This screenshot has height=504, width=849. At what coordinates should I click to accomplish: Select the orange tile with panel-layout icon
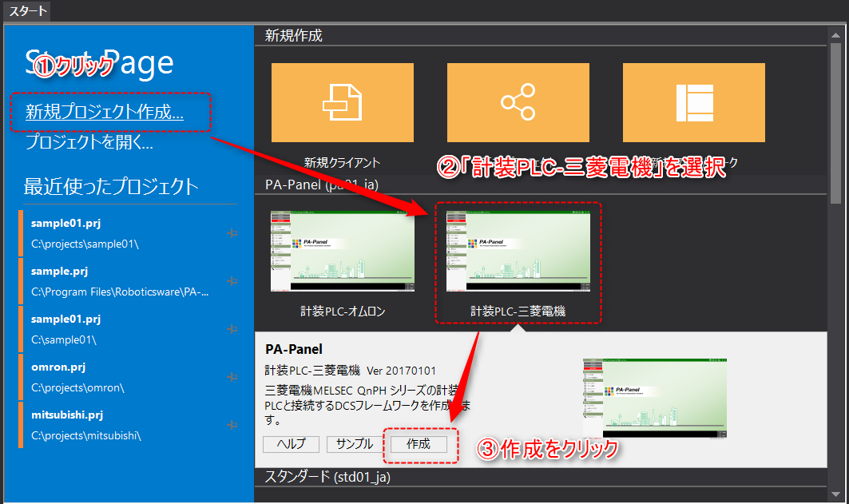pyautogui.click(x=694, y=102)
